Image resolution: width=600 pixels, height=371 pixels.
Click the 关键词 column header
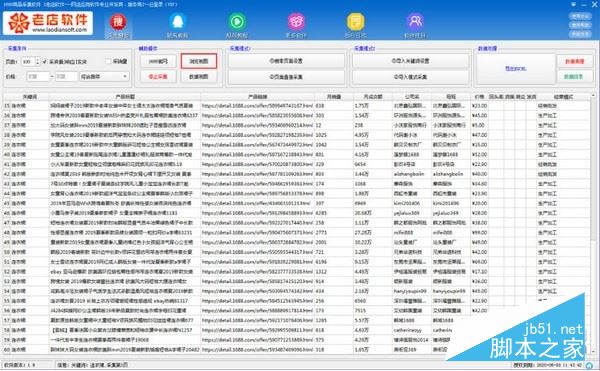pyautogui.click(x=30, y=97)
